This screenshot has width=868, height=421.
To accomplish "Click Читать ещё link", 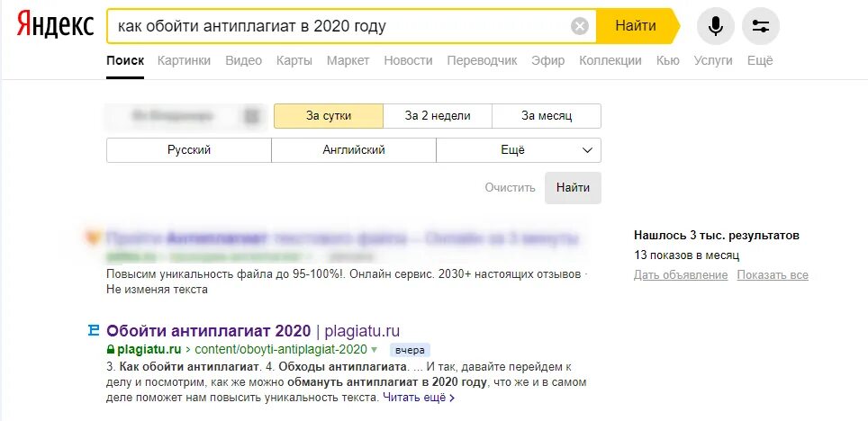I will (x=419, y=398).
